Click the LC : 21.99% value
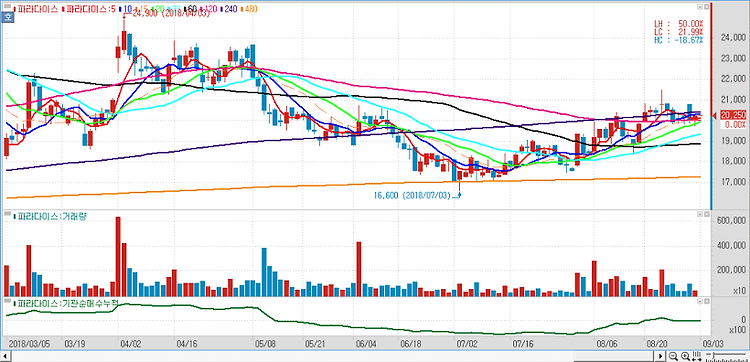750x362 pixels. pyautogui.click(x=679, y=31)
